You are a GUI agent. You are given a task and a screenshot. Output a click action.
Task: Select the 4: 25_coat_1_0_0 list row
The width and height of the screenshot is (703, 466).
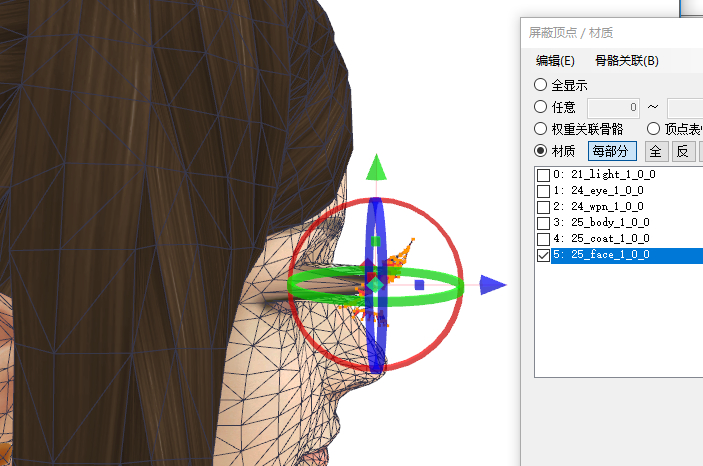627,238
